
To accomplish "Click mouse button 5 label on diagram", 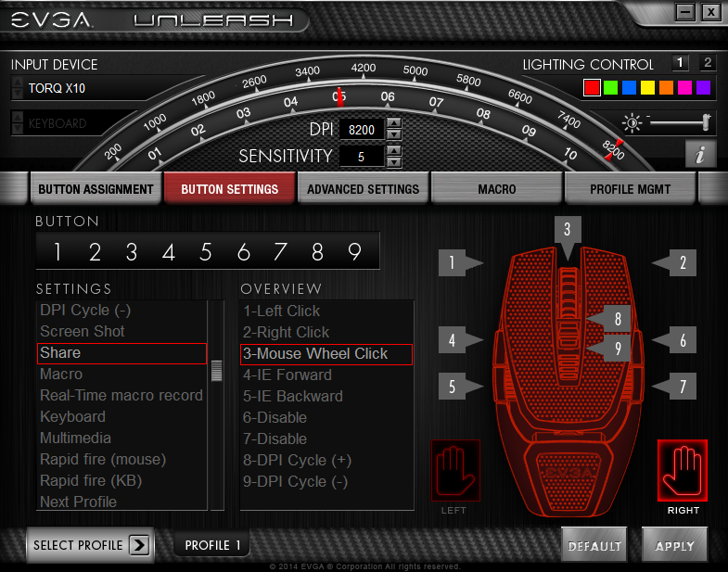I will click(452, 387).
